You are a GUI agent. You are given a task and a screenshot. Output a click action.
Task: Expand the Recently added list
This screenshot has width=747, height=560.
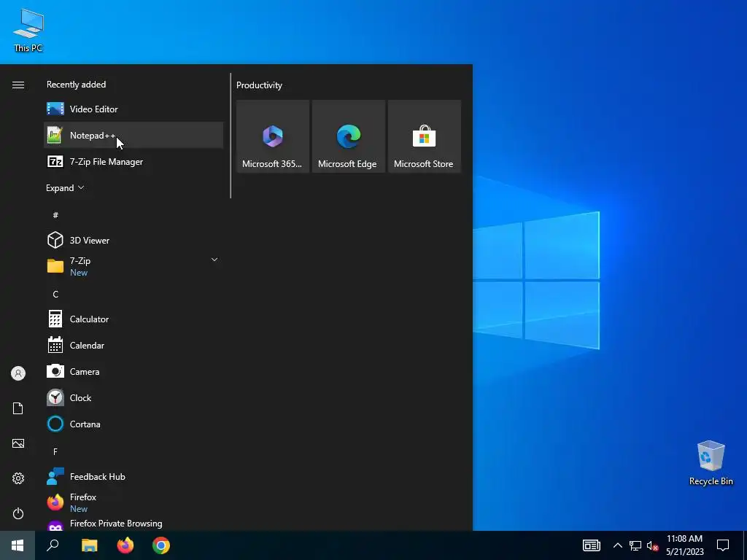coord(65,187)
